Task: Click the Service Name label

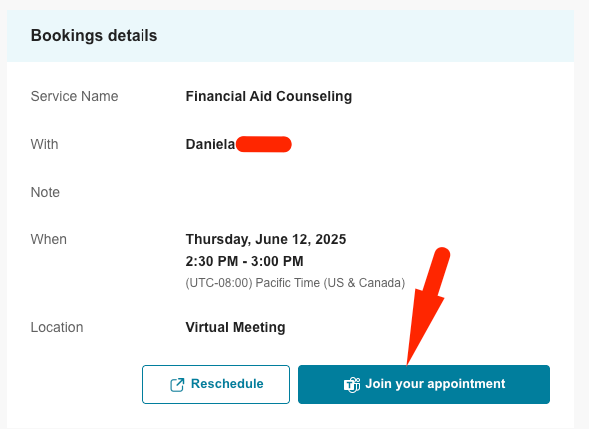Action: pos(74,96)
